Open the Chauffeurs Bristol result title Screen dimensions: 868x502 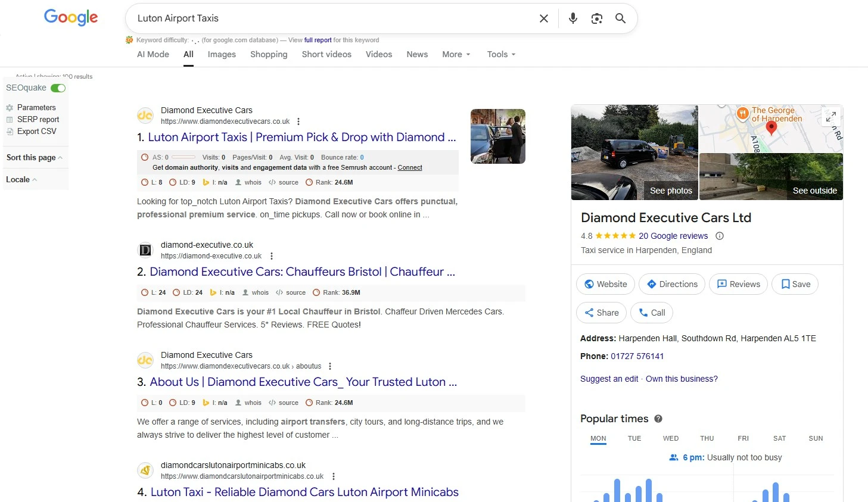pyautogui.click(x=303, y=272)
